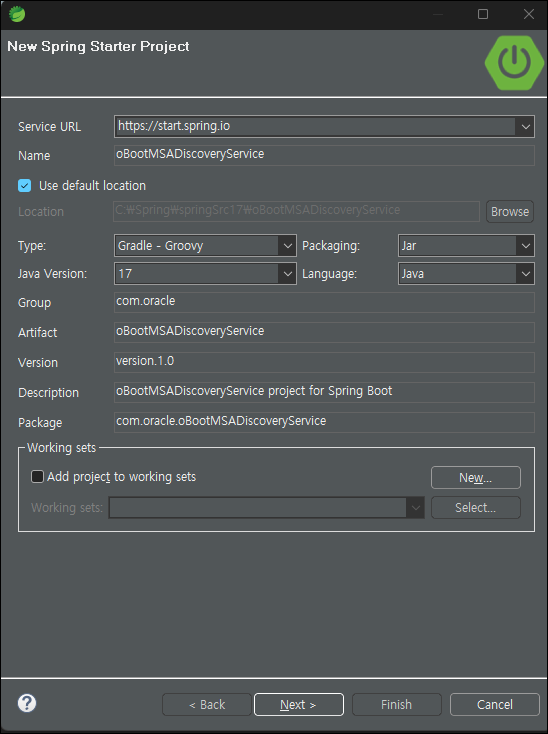Open the Working sets combo box
Viewport: 548px width, 734px height.
coord(266,507)
